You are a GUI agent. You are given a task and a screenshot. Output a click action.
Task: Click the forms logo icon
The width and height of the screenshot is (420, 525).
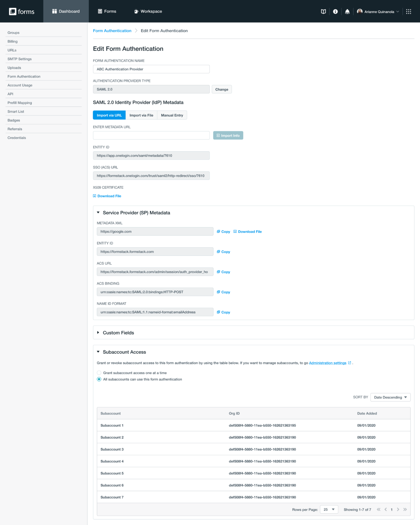pos(13,11)
